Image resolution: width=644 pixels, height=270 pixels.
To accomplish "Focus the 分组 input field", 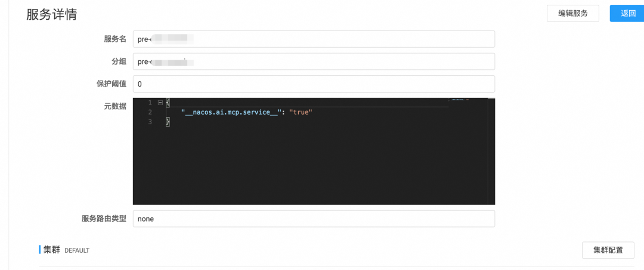I will tap(314, 62).
